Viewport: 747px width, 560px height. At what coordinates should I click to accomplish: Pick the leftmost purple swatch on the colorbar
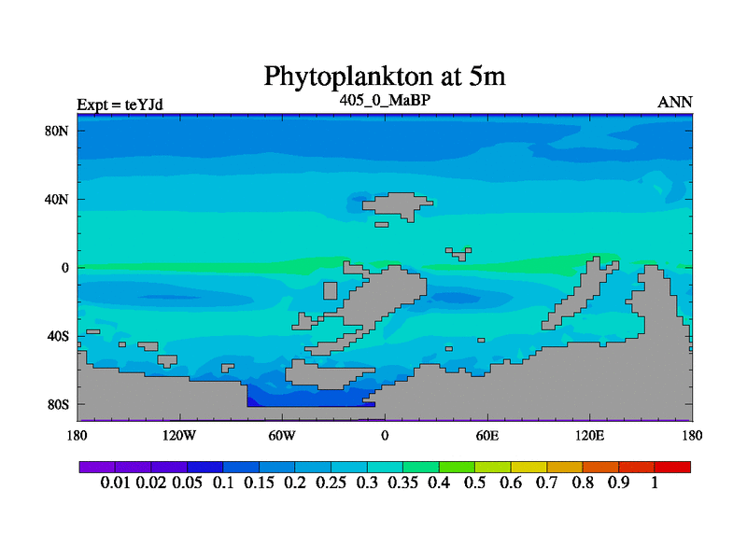[x=96, y=467]
